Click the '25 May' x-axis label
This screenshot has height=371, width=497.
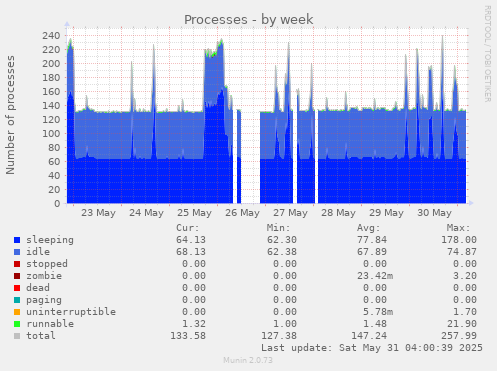[x=194, y=213]
